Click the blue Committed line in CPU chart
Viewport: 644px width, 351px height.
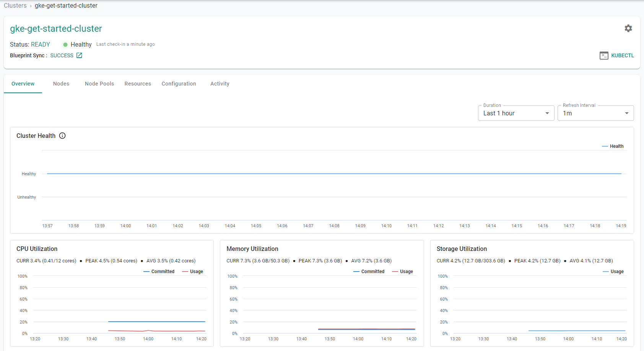[x=157, y=322]
